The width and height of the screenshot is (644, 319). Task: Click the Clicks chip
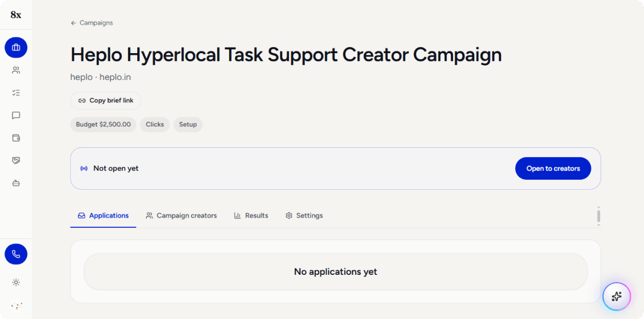click(155, 124)
